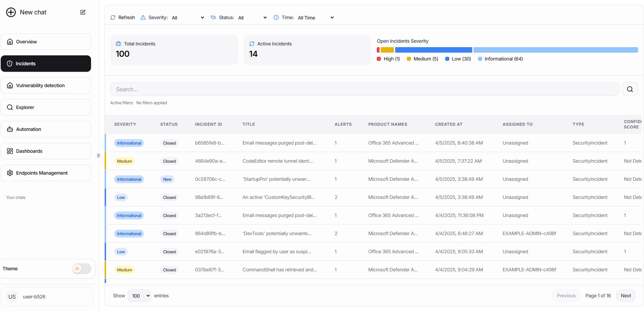
Task: Open Endpoints Management
Action: pos(42,173)
